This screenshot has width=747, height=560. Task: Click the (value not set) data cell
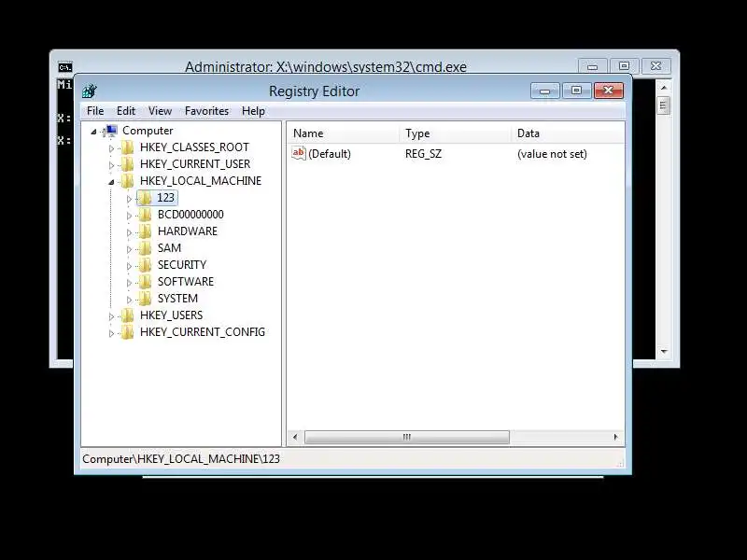[552, 154]
